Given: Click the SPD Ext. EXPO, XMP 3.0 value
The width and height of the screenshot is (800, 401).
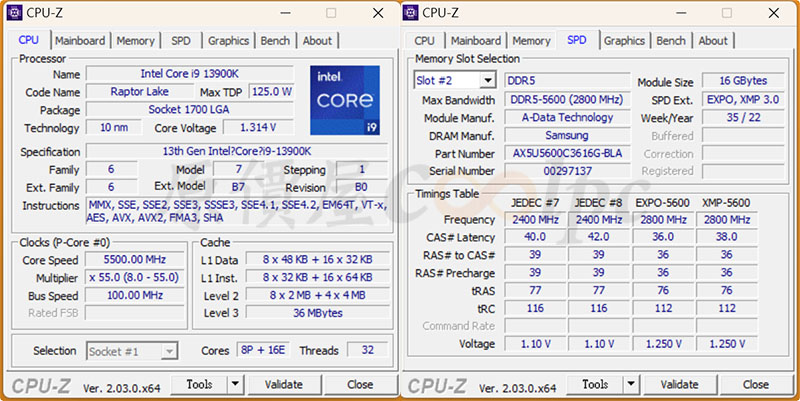Looking at the screenshot, I should (x=743, y=100).
